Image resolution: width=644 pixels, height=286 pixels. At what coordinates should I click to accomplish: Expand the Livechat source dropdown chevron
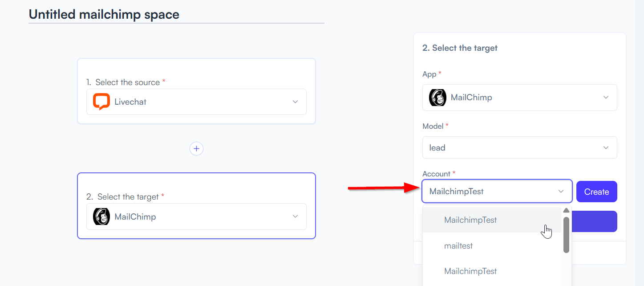point(295,102)
